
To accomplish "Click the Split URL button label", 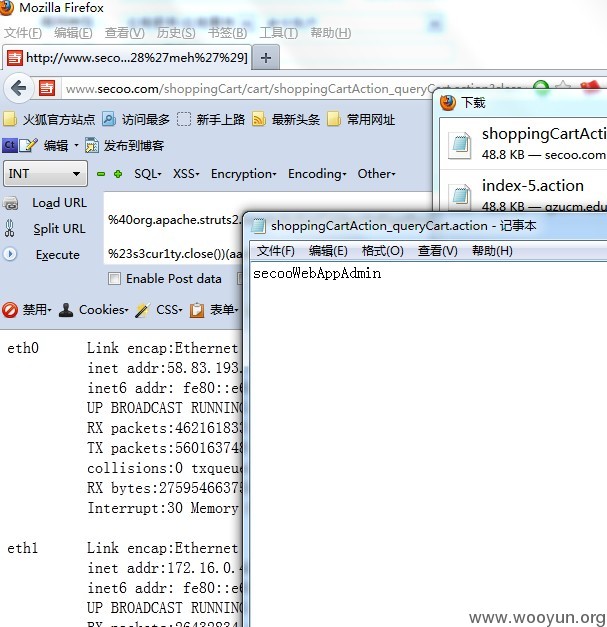I will [59, 229].
